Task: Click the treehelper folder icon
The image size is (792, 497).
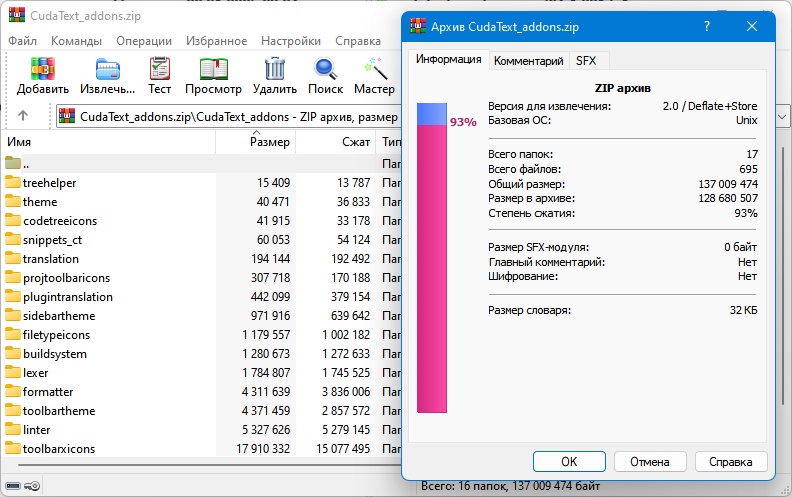Action: [13, 182]
